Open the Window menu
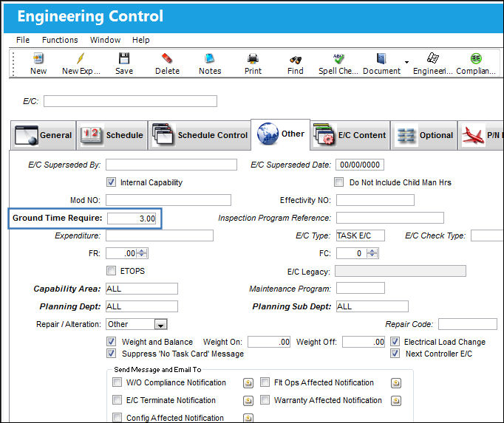The width and height of the screenshot is (504, 423). pyautogui.click(x=105, y=40)
